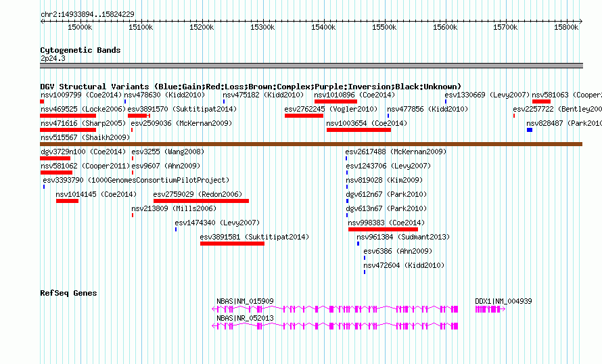Open the nsv478630 (Kidd2010) variant
The image size is (602, 364).
click(x=164, y=95)
